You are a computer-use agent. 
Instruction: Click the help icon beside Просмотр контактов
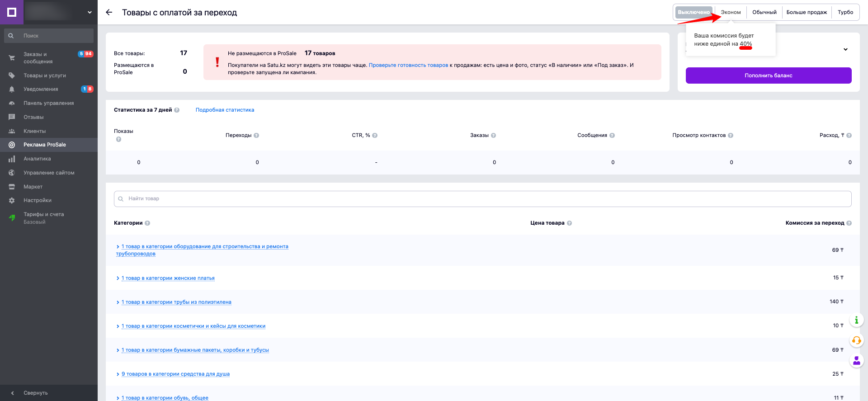731,135
